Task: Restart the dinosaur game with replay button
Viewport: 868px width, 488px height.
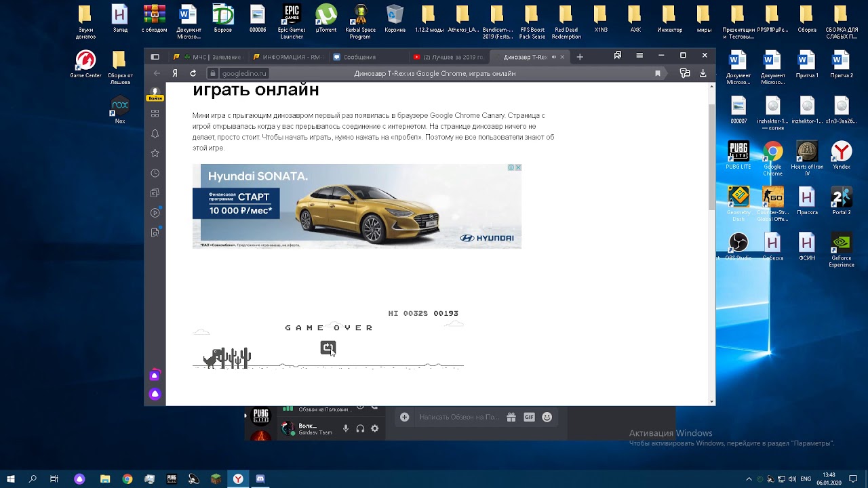Action: [x=328, y=348]
